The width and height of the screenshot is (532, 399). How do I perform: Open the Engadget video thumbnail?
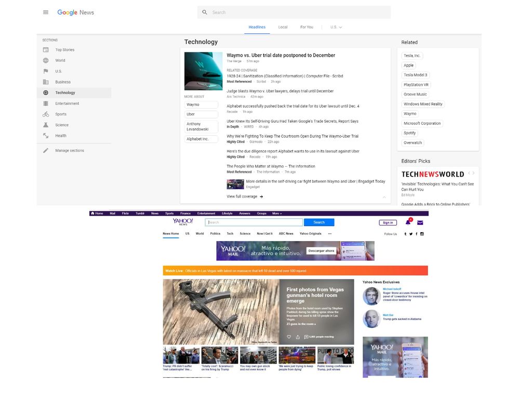pos(235,184)
